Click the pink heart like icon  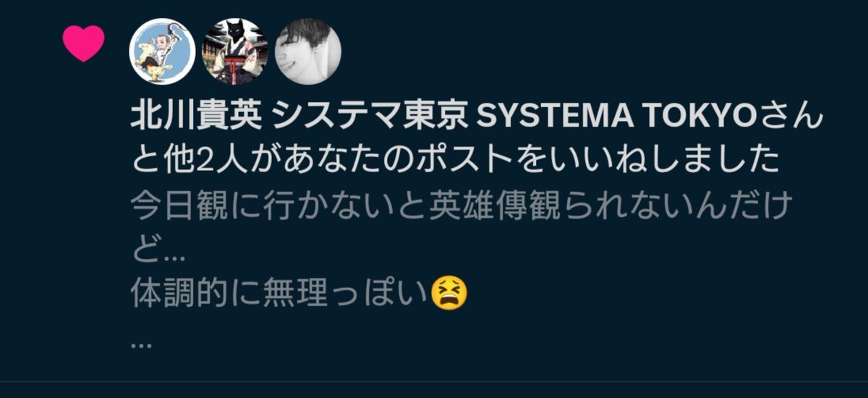pos(84,43)
